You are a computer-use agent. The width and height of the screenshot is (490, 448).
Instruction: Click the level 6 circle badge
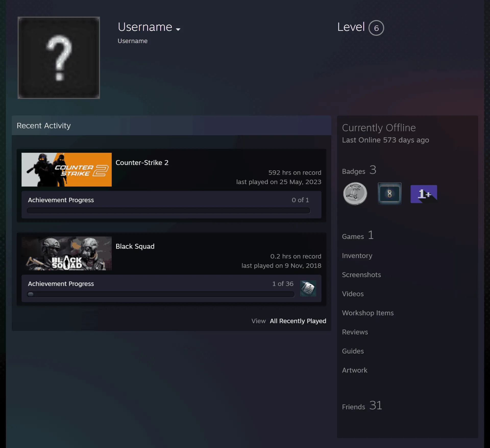coord(376,28)
